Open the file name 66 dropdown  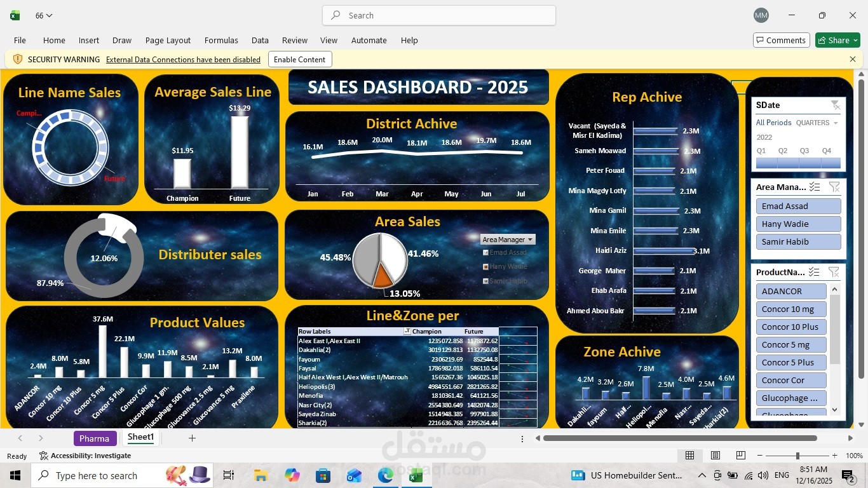[44, 15]
